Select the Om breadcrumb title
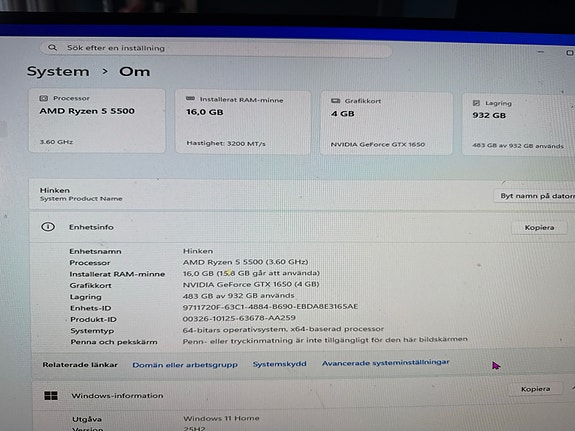This screenshot has height=431, width=575. click(134, 72)
